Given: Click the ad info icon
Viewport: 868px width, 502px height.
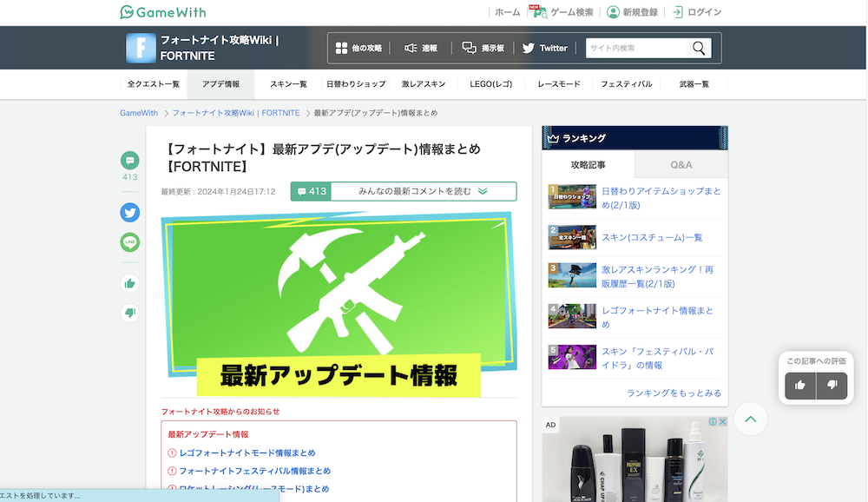Looking at the screenshot, I should pyautogui.click(x=713, y=421).
